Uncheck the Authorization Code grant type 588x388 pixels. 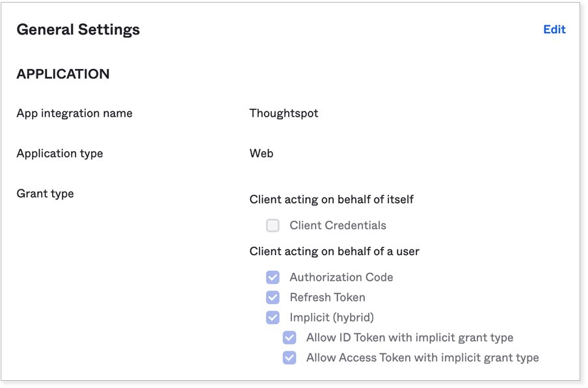pos(273,277)
